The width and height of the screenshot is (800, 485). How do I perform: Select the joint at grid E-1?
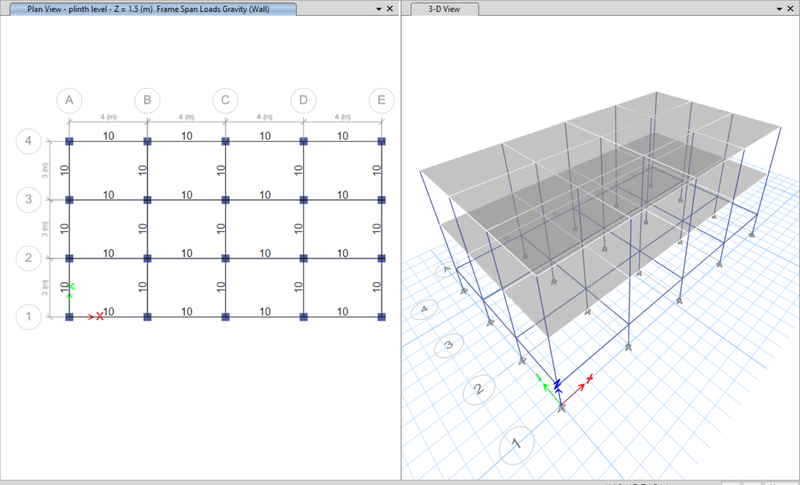(382, 317)
